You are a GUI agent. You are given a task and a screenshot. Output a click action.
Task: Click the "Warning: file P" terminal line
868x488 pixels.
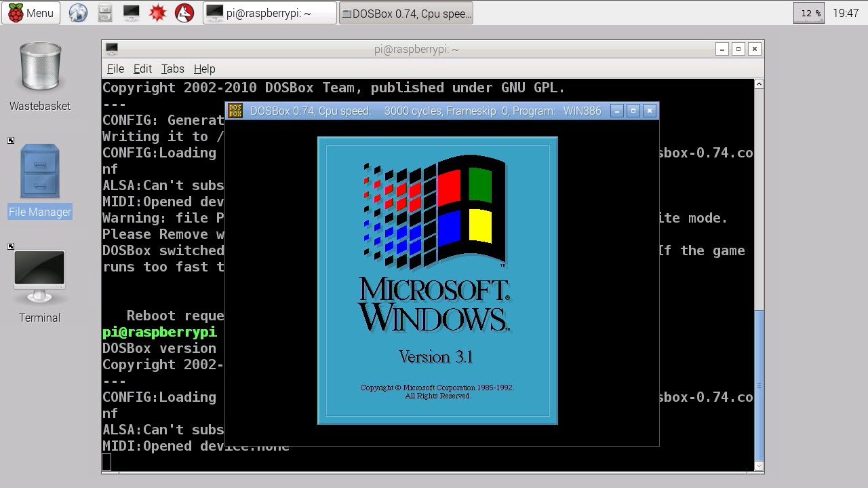(163, 218)
